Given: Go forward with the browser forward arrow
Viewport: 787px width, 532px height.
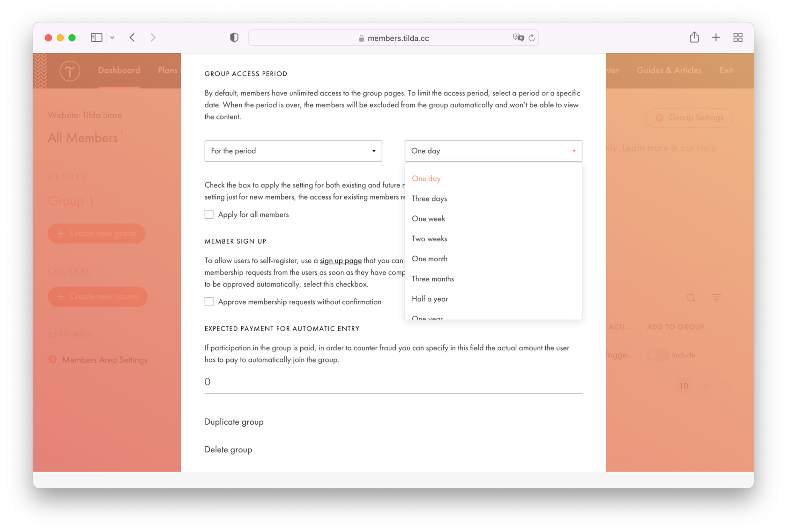Looking at the screenshot, I should point(153,37).
